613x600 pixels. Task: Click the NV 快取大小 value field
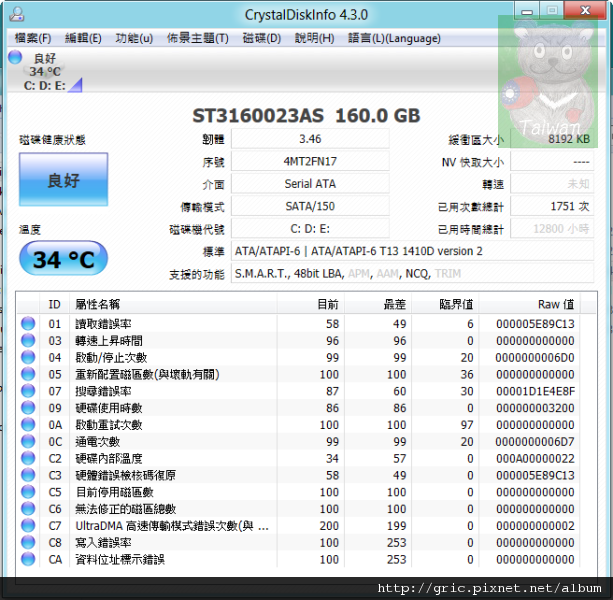(552, 161)
